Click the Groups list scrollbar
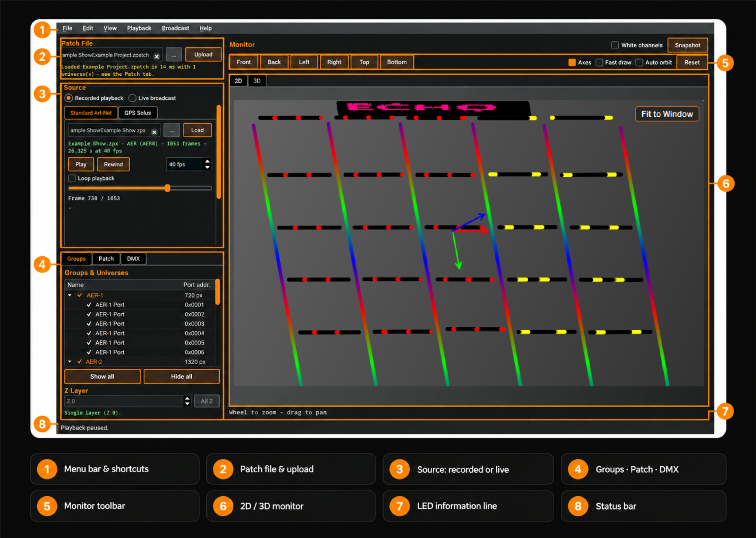The image size is (756, 538). (x=218, y=292)
